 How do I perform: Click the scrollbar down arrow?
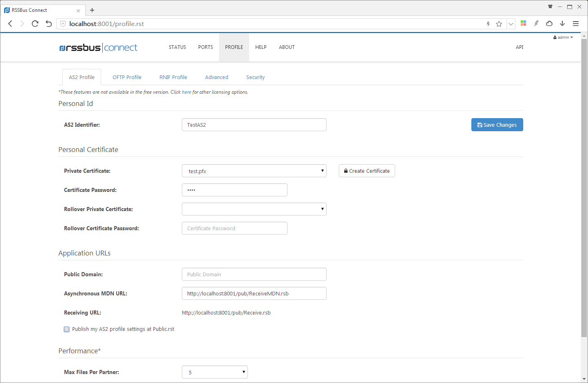point(584,379)
